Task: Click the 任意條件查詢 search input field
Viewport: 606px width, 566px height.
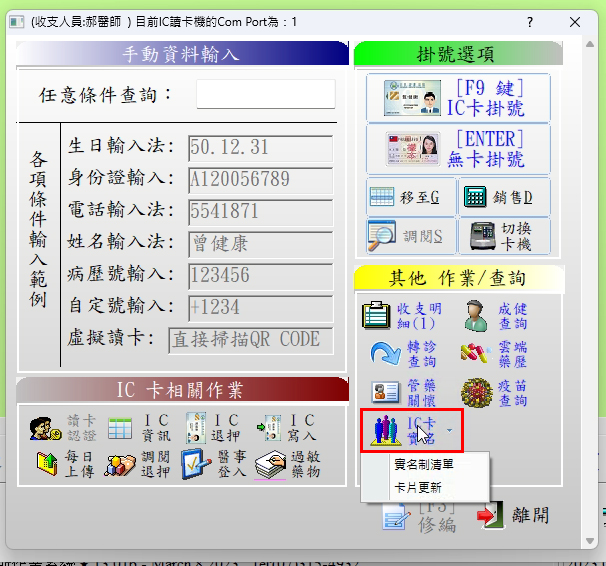Action: point(265,94)
